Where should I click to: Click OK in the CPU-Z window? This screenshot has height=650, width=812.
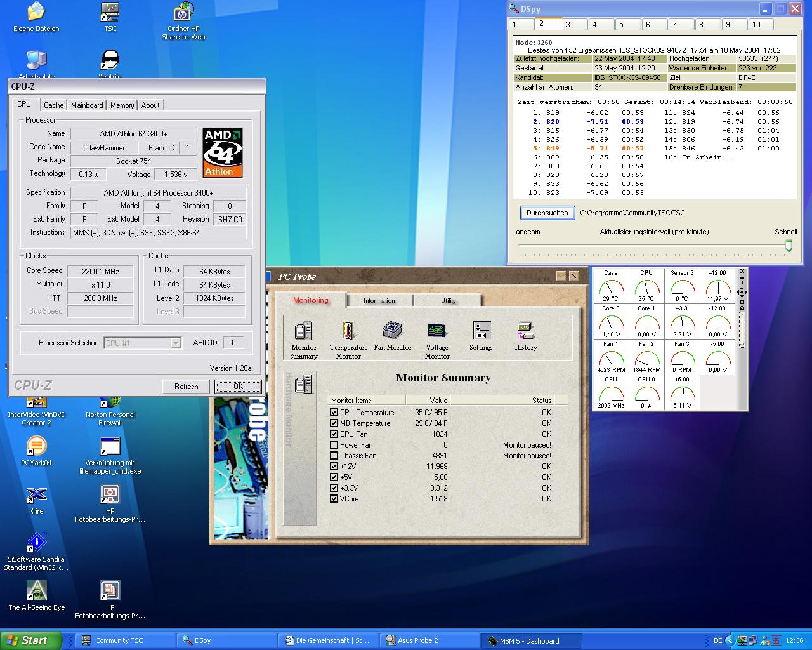[x=238, y=387]
